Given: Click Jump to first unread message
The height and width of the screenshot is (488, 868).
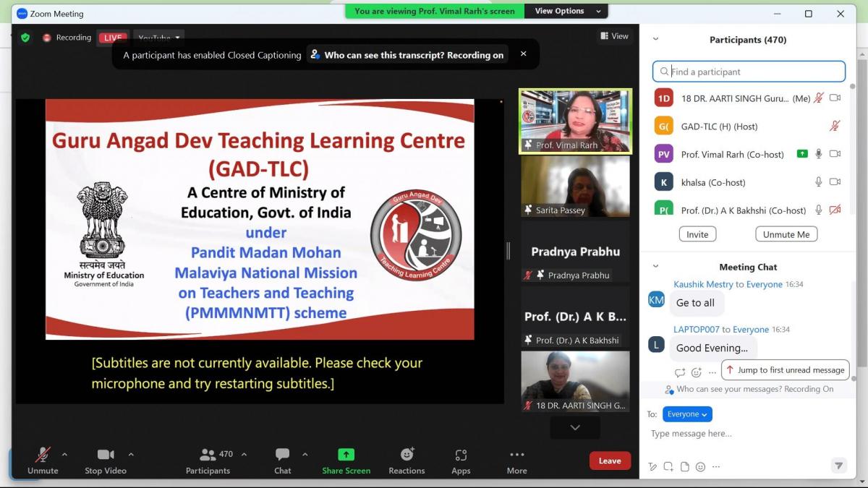Looking at the screenshot, I should (x=784, y=369).
